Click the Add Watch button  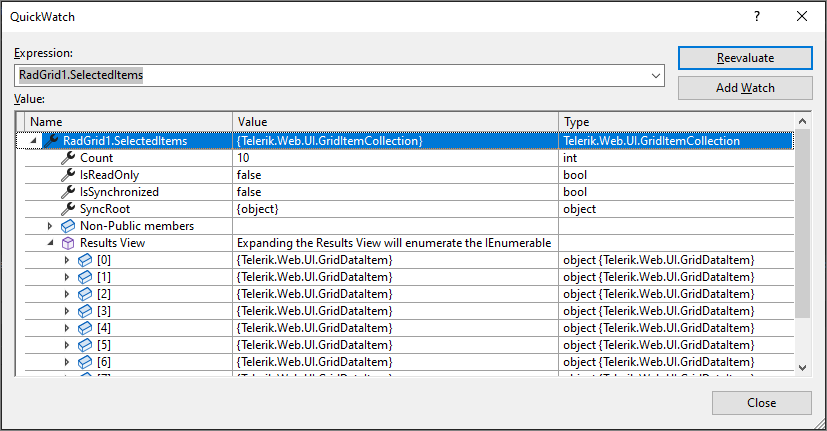pyautogui.click(x=745, y=88)
